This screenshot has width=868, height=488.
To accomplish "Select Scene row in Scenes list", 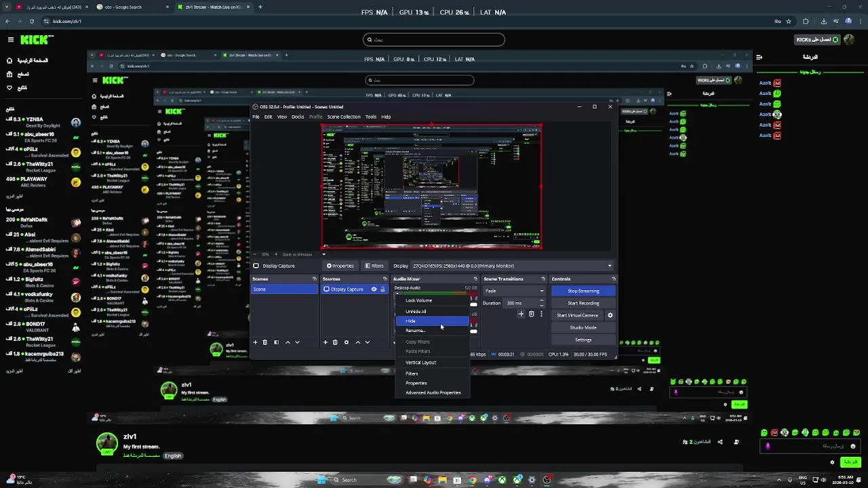I will 285,289.
